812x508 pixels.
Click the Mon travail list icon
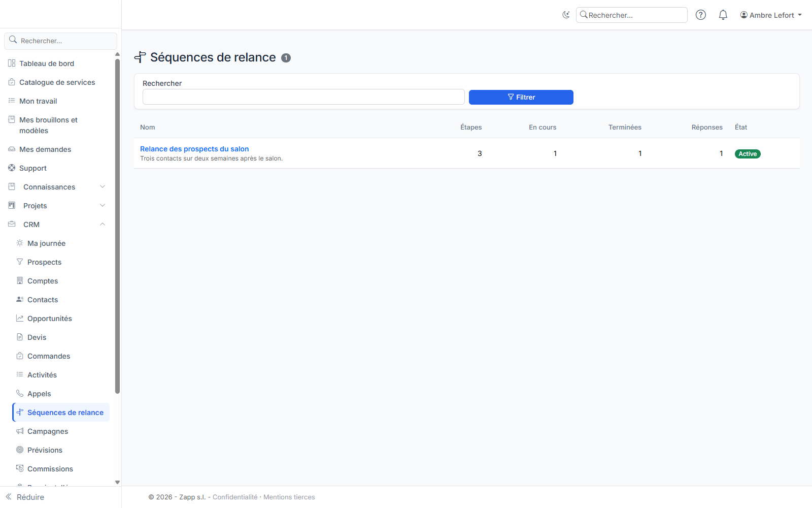[x=12, y=101]
